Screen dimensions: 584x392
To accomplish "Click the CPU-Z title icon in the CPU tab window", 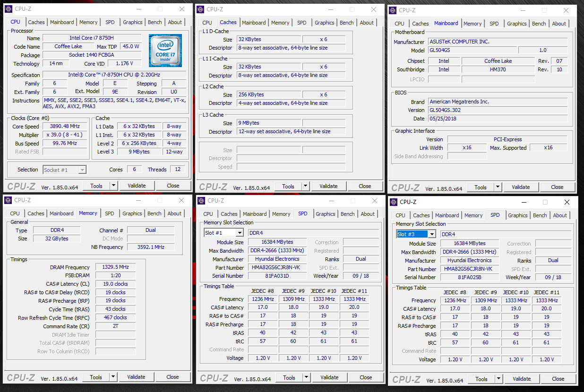I will coord(8,9).
